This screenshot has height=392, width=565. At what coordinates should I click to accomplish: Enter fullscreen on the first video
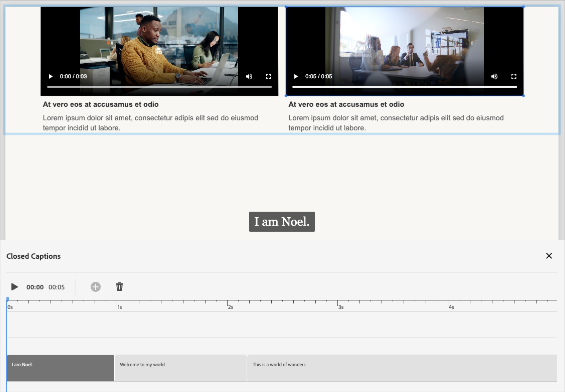(x=268, y=76)
